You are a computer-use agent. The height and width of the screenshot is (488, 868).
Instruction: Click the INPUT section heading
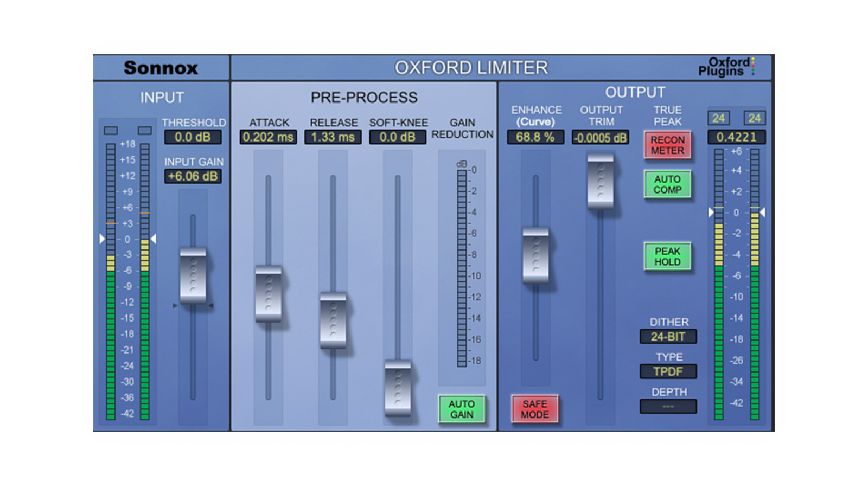click(162, 98)
